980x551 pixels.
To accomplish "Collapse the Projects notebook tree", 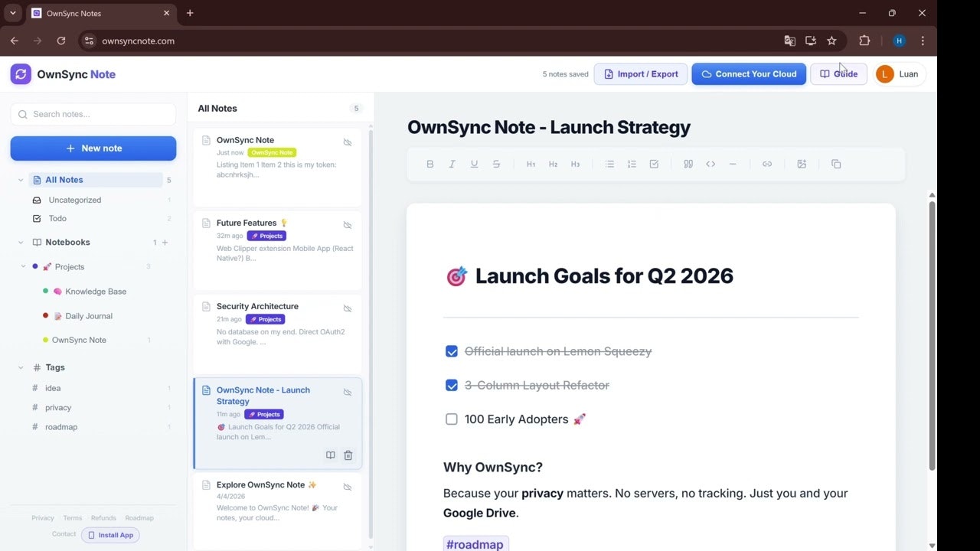I will (22, 266).
